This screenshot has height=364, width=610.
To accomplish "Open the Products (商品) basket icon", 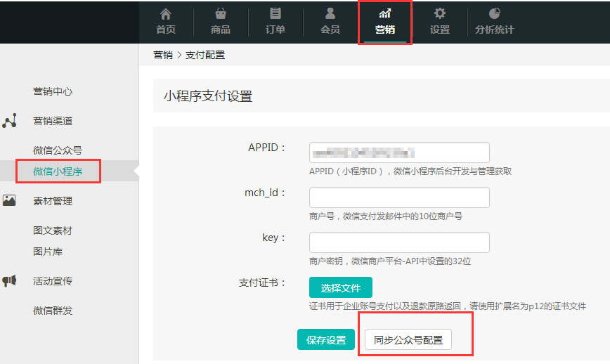I will tap(221, 13).
